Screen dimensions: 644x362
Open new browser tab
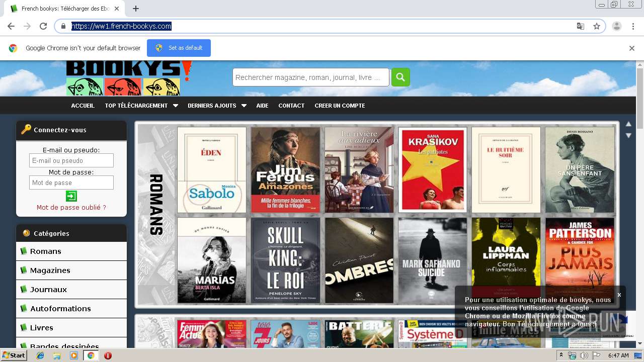[x=136, y=9]
